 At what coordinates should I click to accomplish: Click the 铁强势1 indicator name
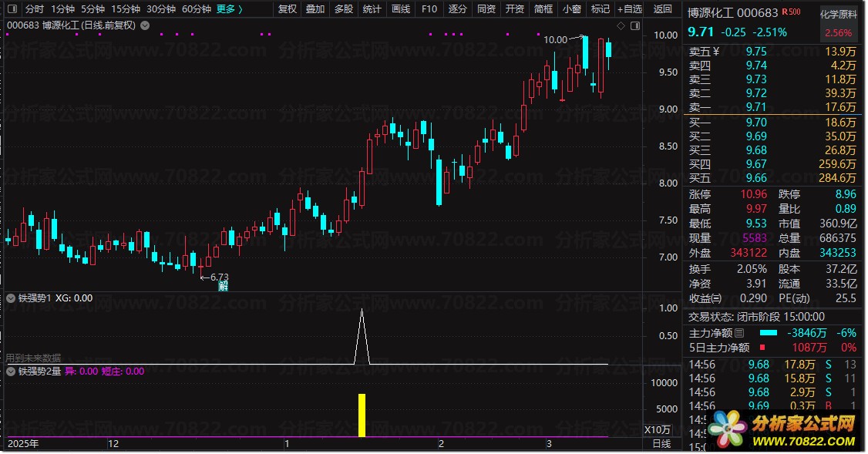click(x=35, y=298)
